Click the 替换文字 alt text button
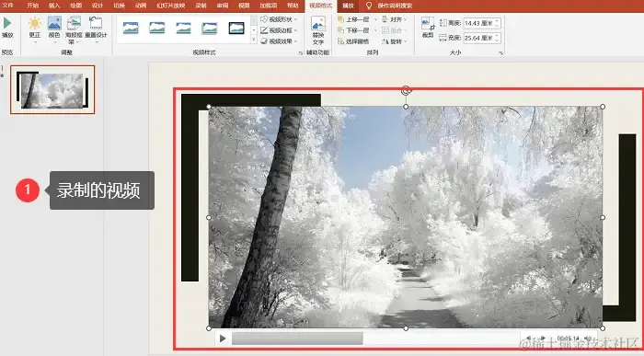Image resolution: width=644 pixels, height=356 pixels. 318,30
